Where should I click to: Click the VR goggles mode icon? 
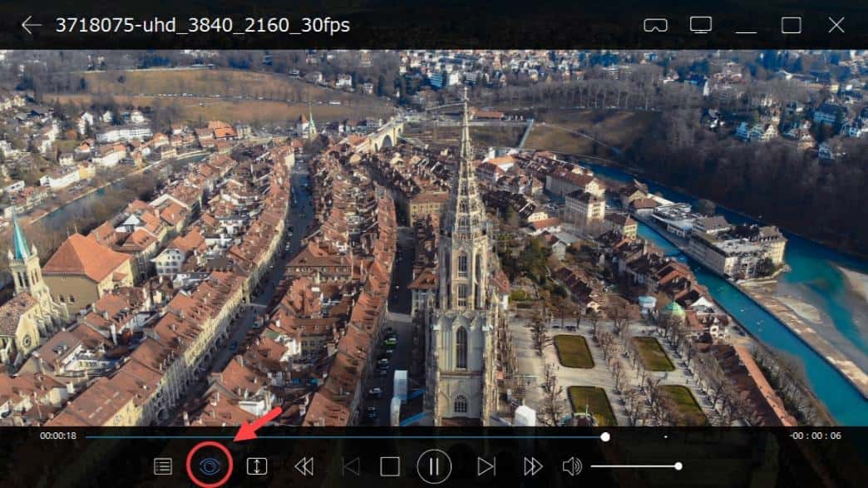click(656, 25)
